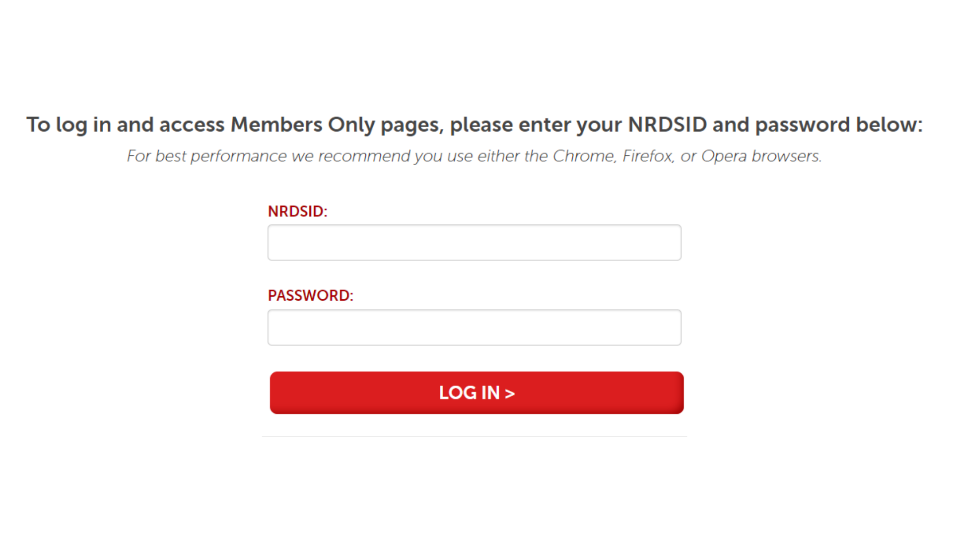Click the word 'browsers' in the italic note
This screenshot has height=536, width=953.
point(787,157)
